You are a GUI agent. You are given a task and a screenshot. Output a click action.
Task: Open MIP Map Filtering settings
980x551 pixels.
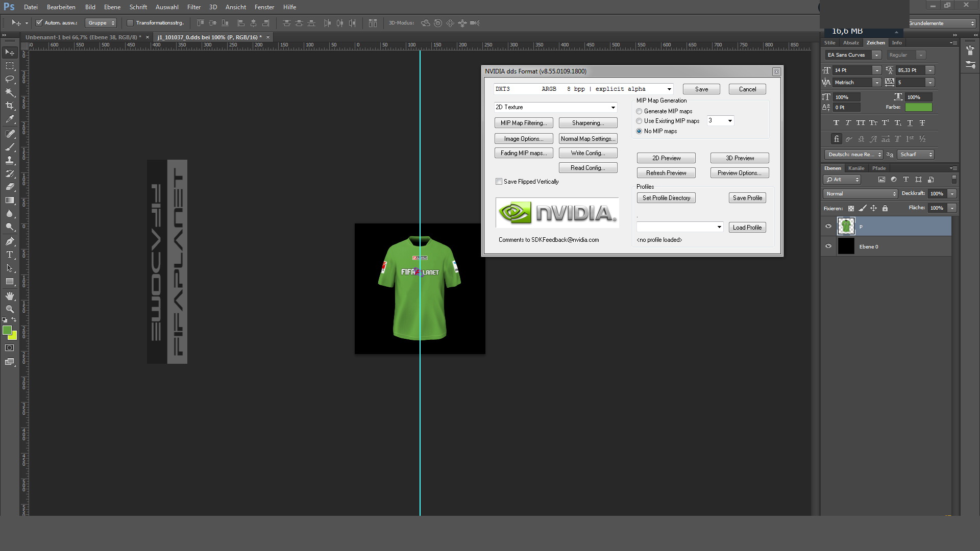(x=524, y=123)
